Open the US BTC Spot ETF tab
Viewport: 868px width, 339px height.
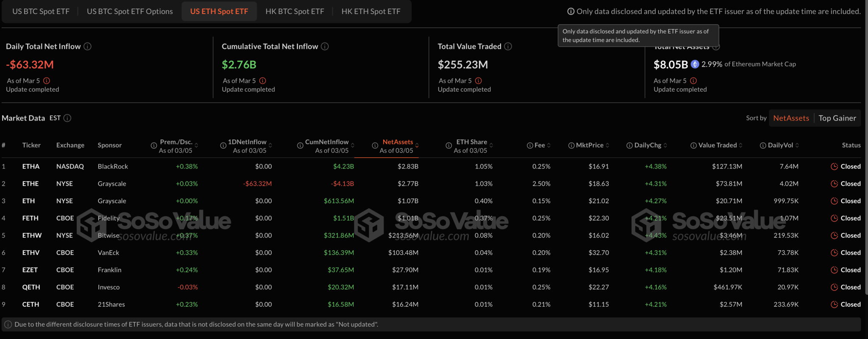coord(41,11)
